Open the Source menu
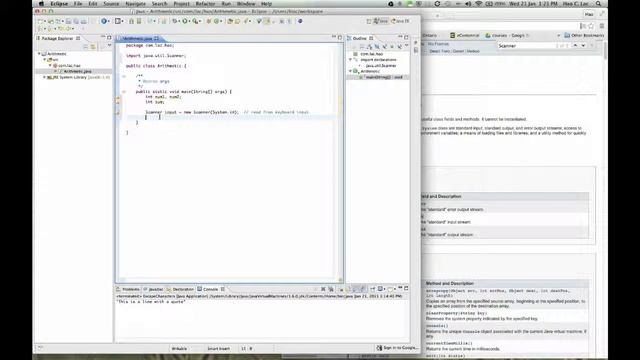This screenshot has width=640, height=360. [x=111, y=4]
